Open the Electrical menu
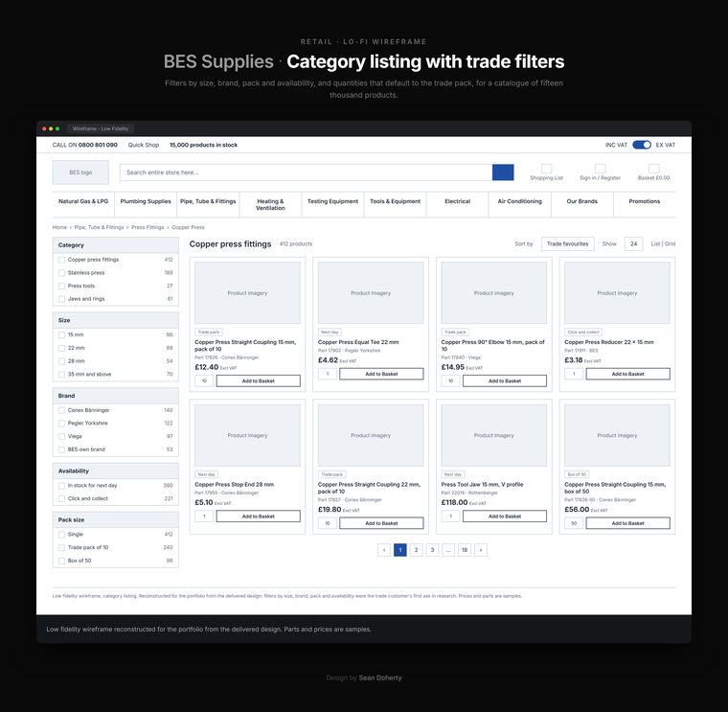728x712 pixels. pyautogui.click(x=457, y=204)
